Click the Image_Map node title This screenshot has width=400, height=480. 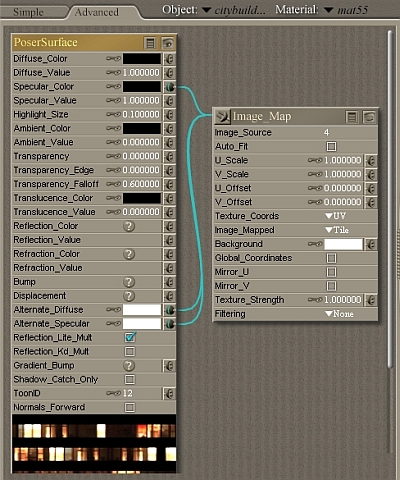[262, 117]
